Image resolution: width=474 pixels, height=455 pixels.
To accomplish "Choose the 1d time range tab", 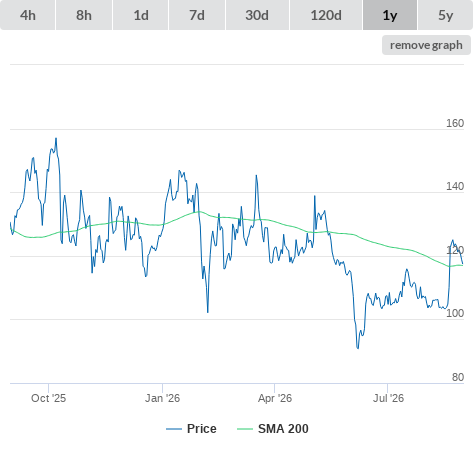I will pyautogui.click(x=141, y=15).
